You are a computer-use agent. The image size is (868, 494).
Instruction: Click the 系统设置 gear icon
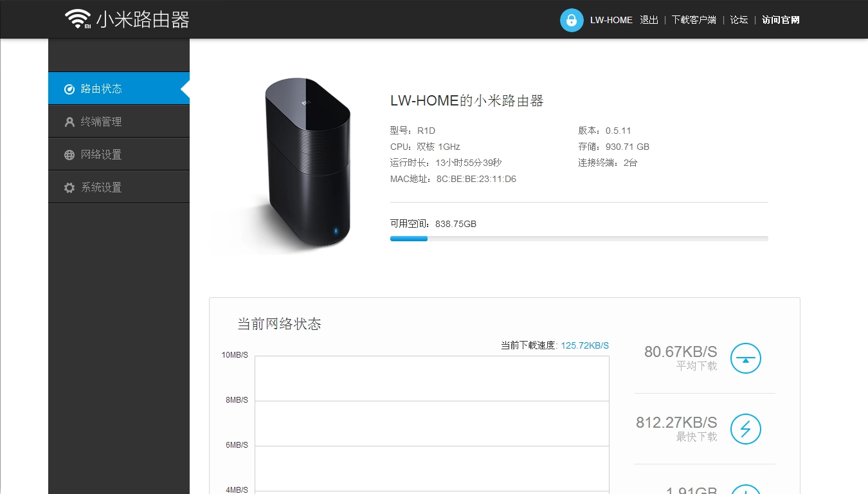click(69, 187)
